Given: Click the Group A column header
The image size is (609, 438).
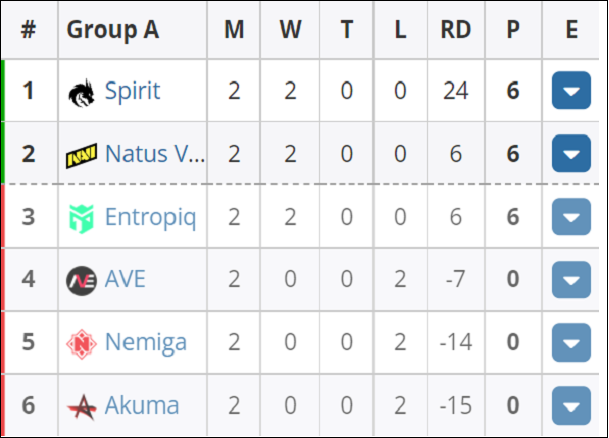Looking at the screenshot, I should (x=113, y=30).
